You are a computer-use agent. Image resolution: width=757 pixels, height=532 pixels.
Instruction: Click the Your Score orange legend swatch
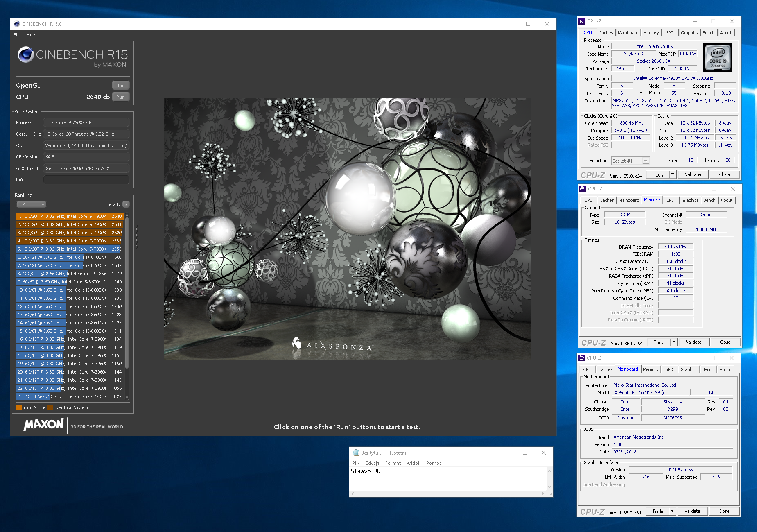19,407
